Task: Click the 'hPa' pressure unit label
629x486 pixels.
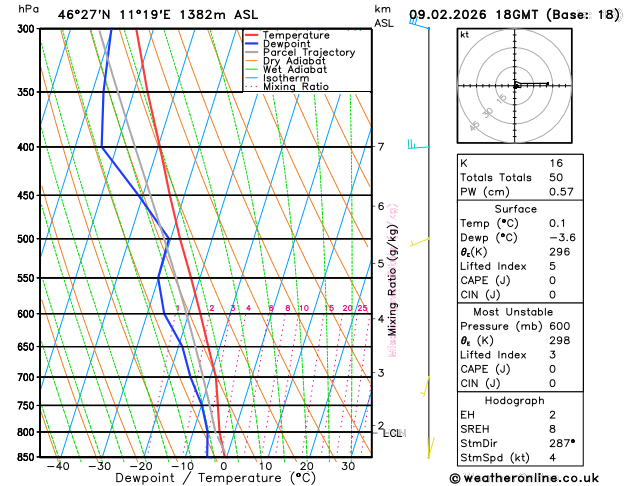Action: [x=28, y=9]
